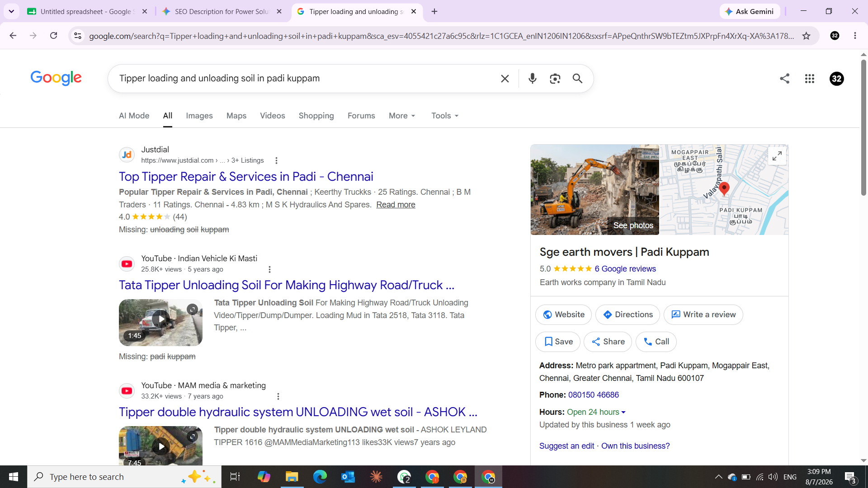Click See photos on the excavator image
Image resolution: width=868 pixels, height=488 pixels.
tap(633, 225)
